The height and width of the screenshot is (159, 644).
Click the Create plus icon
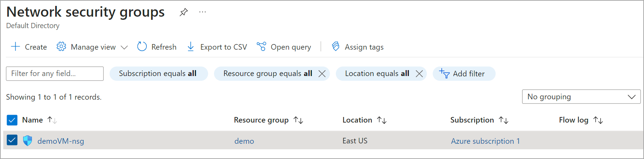[16, 47]
